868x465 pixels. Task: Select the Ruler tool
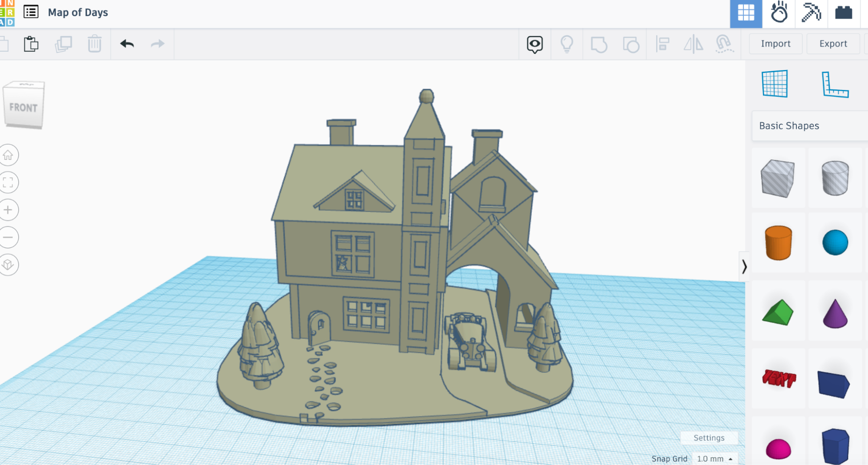point(835,84)
